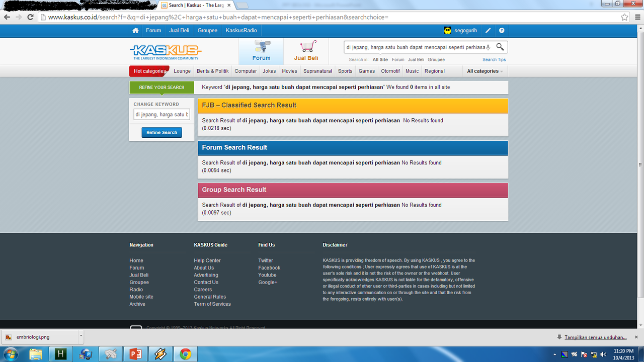Open the Otomotif category

click(x=390, y=71)
